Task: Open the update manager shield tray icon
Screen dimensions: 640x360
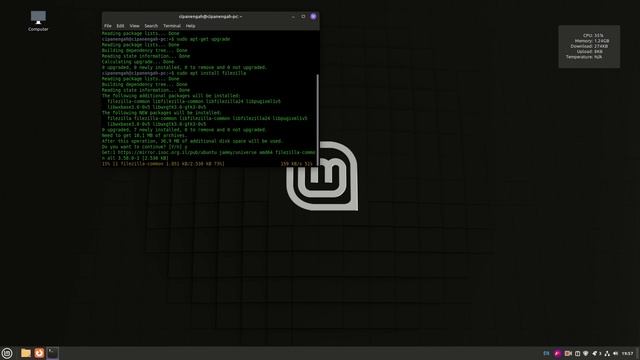Action: click(586, 353)
